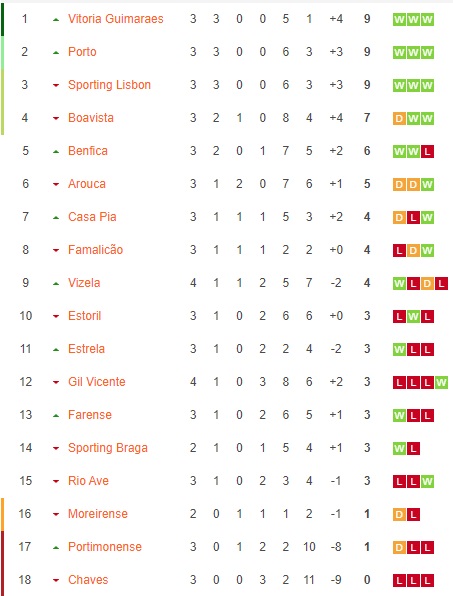Click Vitoria Guimaraes' first green W badge
Screen dimensions: 453x596
[399, 19]
